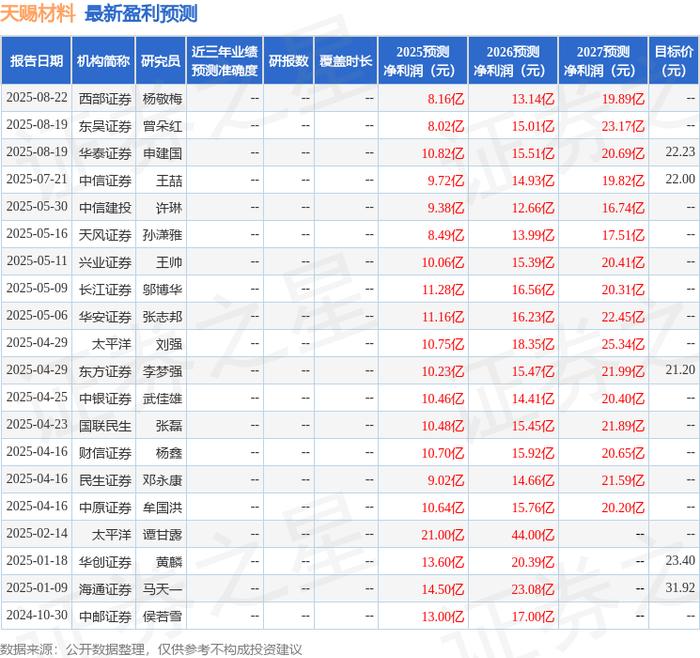Select the 民生证券 institution cell
The height and width of the screenshot is (658, 700).
pos(105,480)
